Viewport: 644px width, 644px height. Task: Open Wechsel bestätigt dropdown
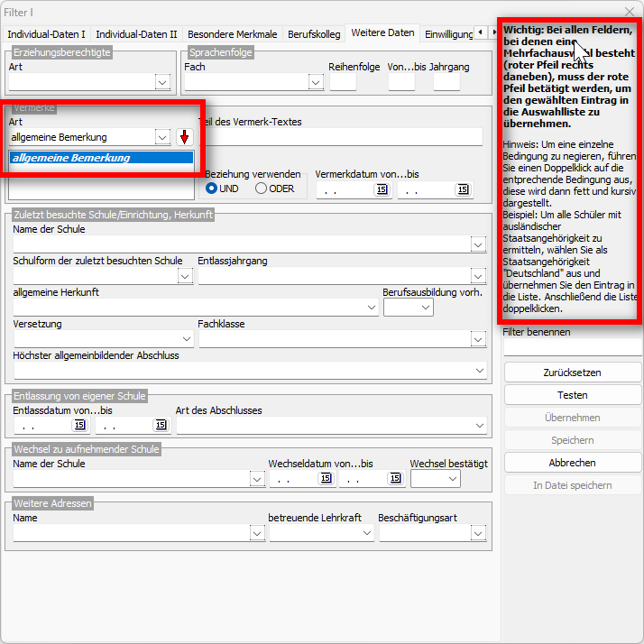pyautogui.click(x=452, y=480)
